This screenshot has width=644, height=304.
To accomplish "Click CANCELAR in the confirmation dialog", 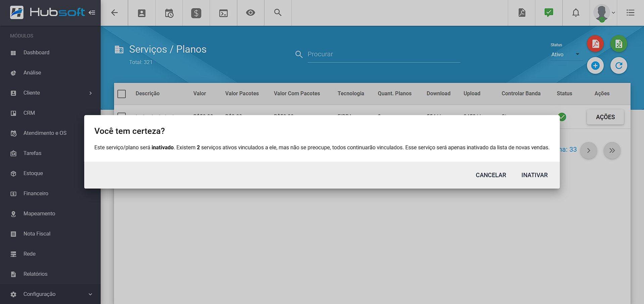I will pos(491,175).
